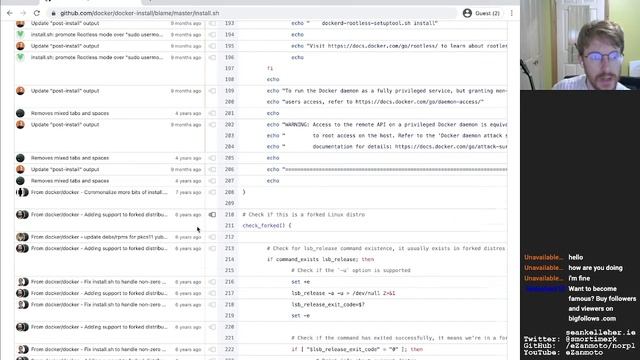View blame prior to change at line 195
The image size is (640, 360).
(x=212, y=46)
